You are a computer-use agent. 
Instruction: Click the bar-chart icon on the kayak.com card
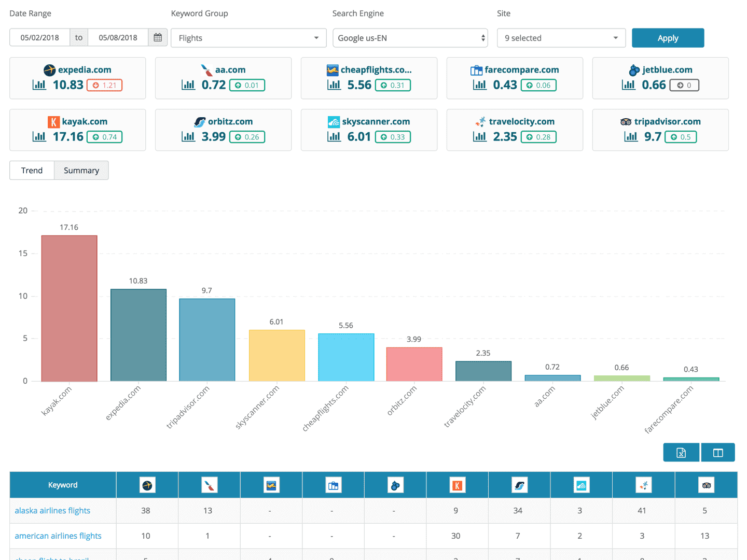click(x=39, y=136)
